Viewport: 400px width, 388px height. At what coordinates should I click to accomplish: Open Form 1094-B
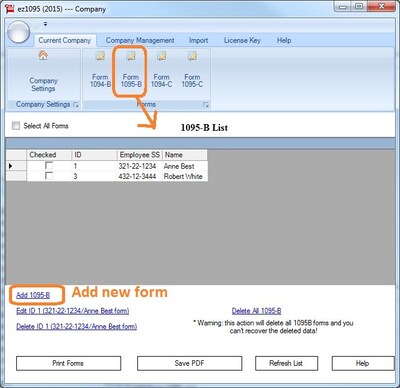pos(100,70)
